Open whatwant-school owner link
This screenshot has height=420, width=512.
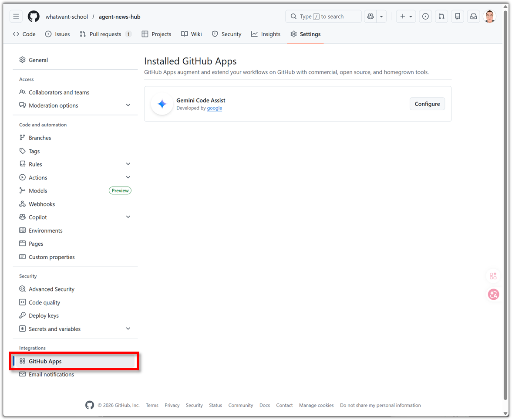point(67,17)
